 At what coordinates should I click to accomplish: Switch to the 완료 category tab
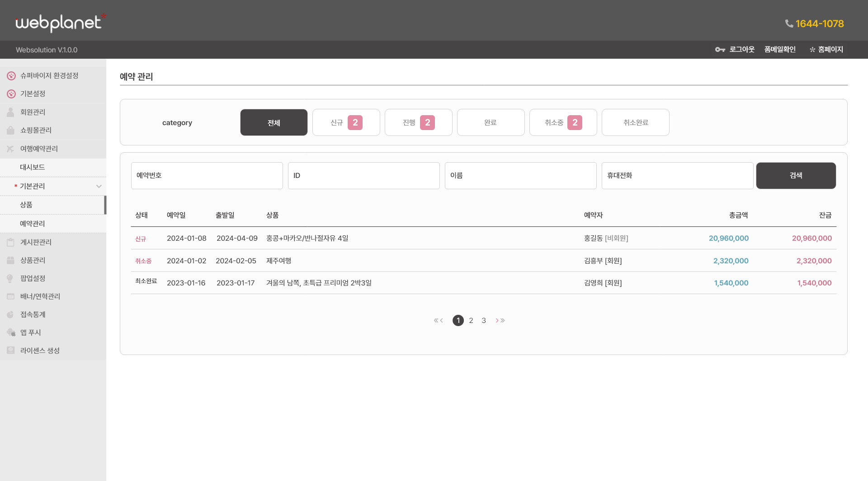point(491,122)
